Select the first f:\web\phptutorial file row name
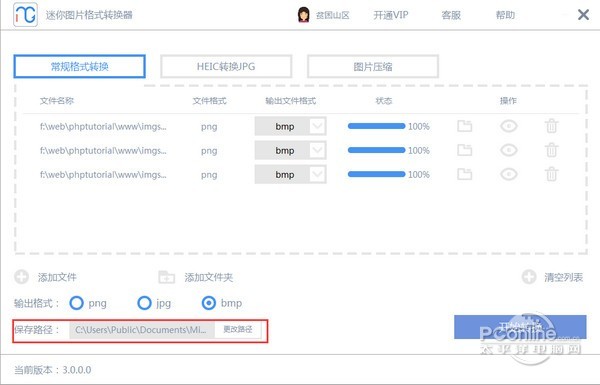The height and width of the screenshot is (385, 600). [103, 126]
